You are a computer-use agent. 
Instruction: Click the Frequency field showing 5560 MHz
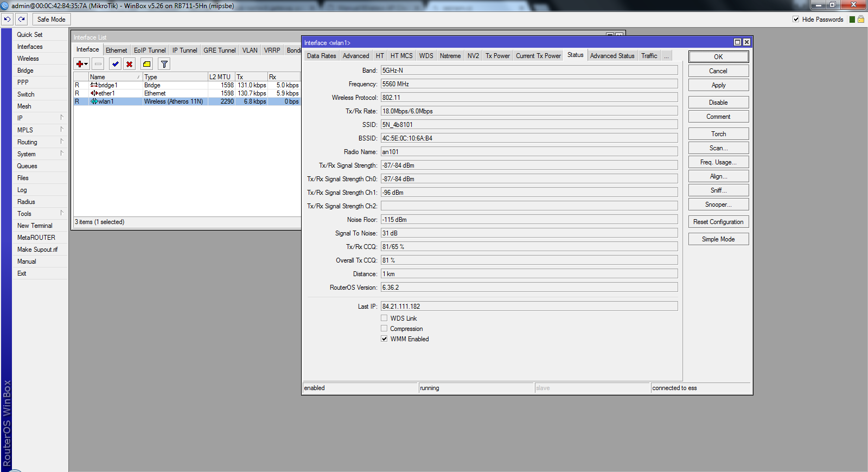point(529,84)
